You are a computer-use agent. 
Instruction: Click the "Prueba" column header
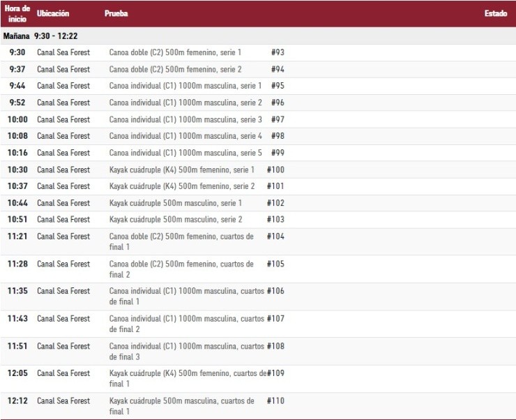tap(116, 14)
